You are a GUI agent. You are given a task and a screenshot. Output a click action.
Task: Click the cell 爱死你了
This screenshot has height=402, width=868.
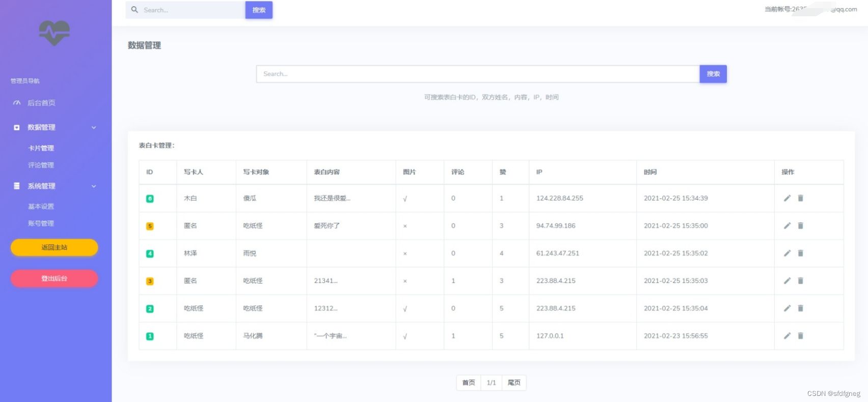[327, 225]
